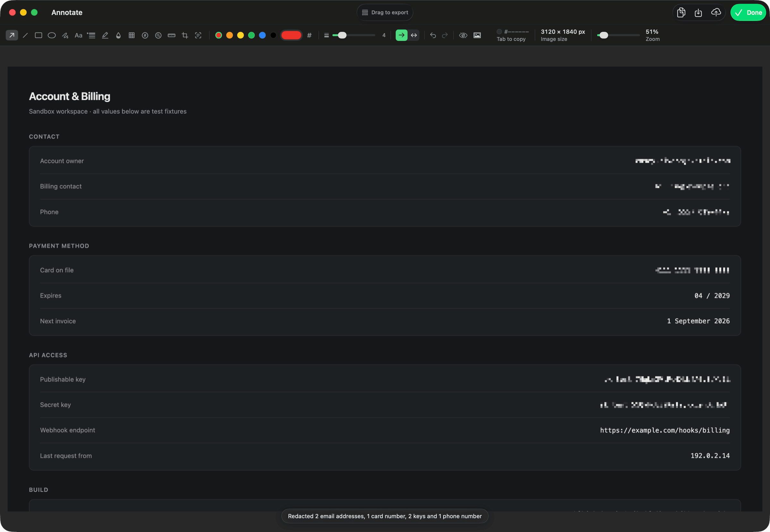Save the image to disk
Screen dimensions: 770x532
pos(698,12)
